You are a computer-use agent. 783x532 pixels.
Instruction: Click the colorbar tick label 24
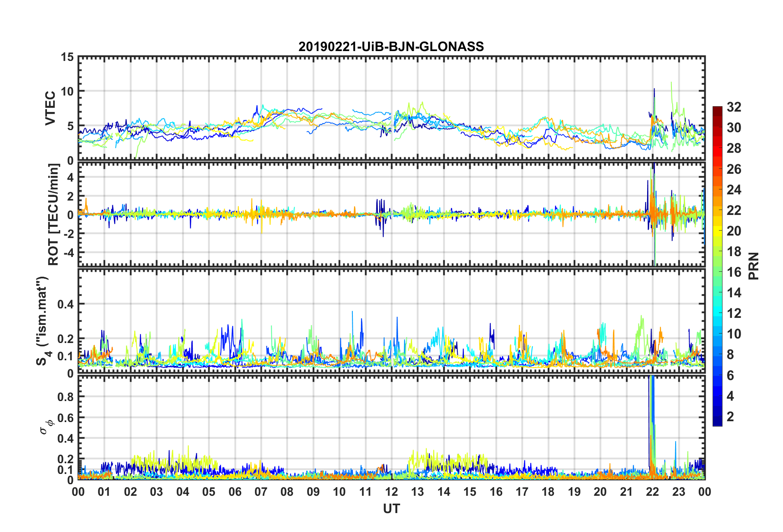(x=734, y=190)
